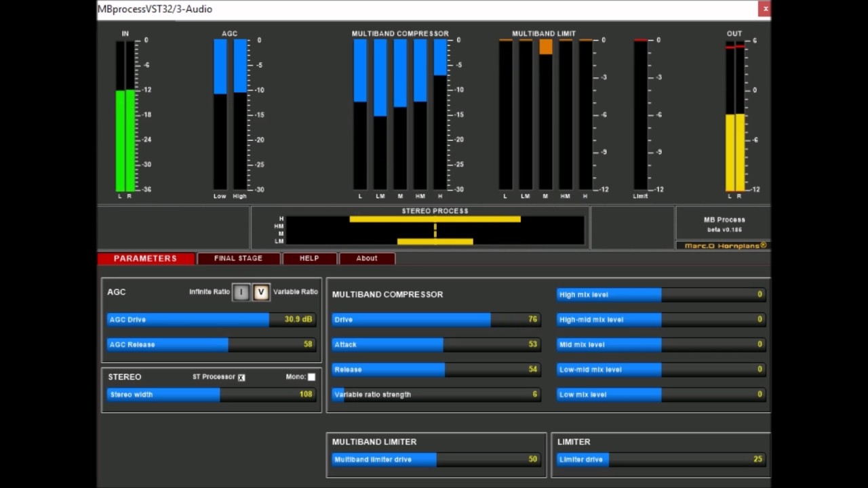Image resolution: width=868 pixels, height=488 pixels.
Task: Adjust the Limiter drive slider
Action: point(661,460)
